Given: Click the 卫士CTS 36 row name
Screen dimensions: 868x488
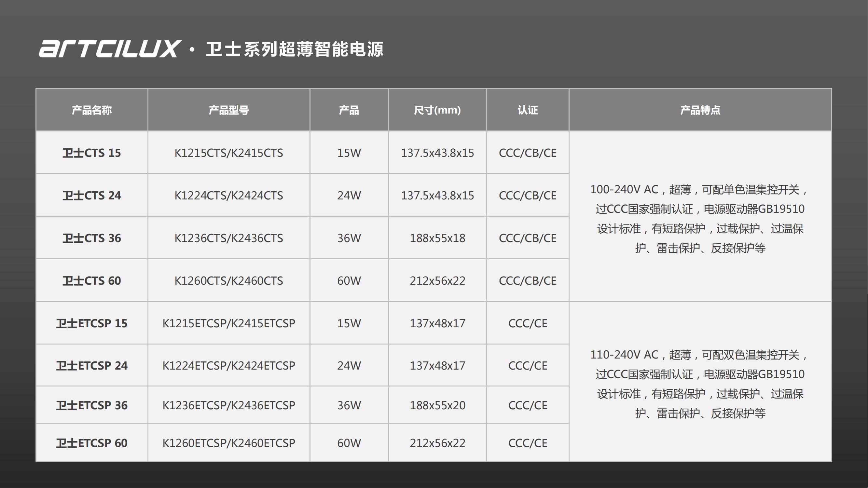Looking at the screenshot, I should click(x=92, y=238).
